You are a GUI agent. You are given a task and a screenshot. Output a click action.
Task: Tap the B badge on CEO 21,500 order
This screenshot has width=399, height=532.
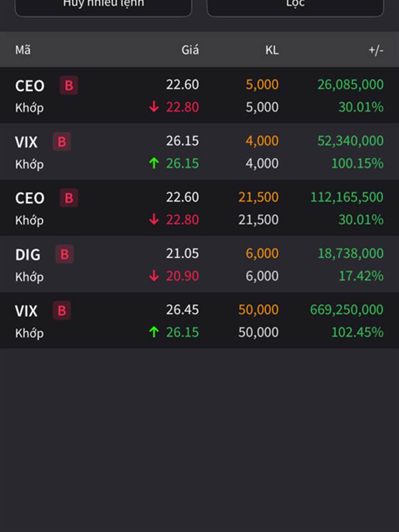point(69,198)
